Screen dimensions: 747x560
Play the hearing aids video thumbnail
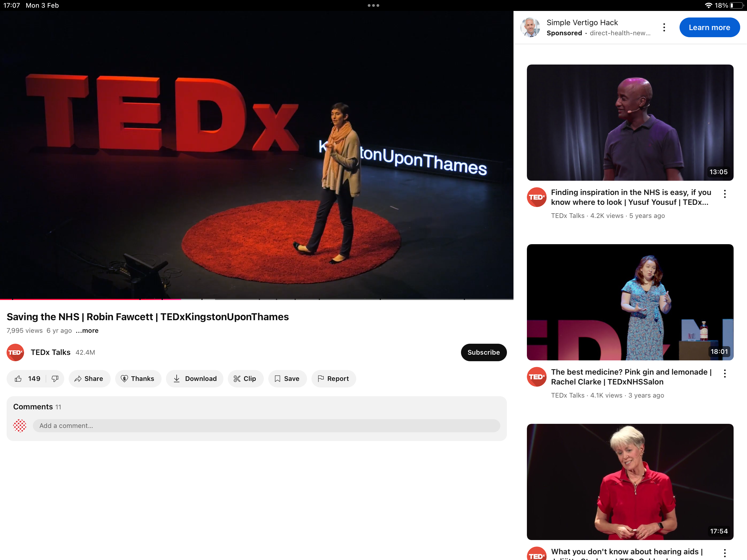coord(630,482)
